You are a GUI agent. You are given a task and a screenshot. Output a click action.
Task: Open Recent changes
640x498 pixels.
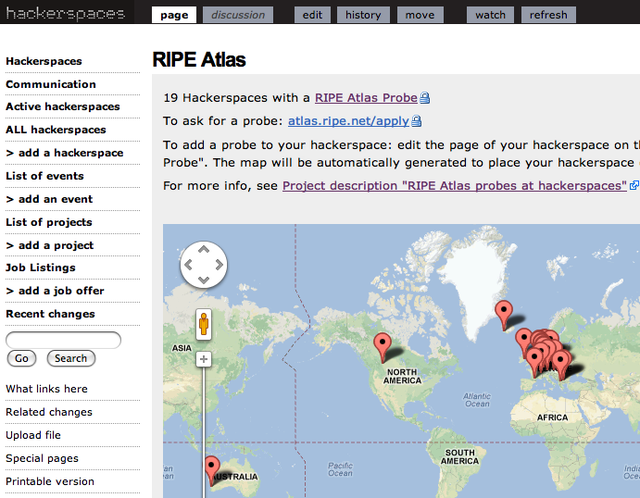(50, 314)
